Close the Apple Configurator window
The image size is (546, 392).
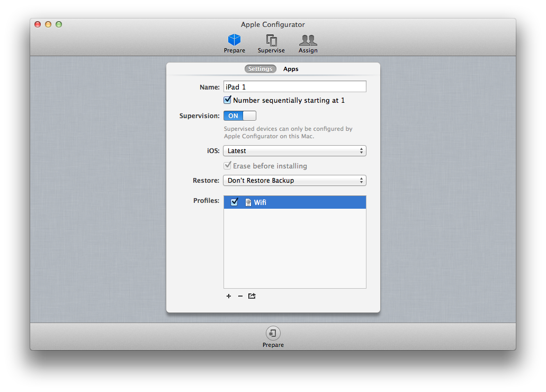(38, 24)
